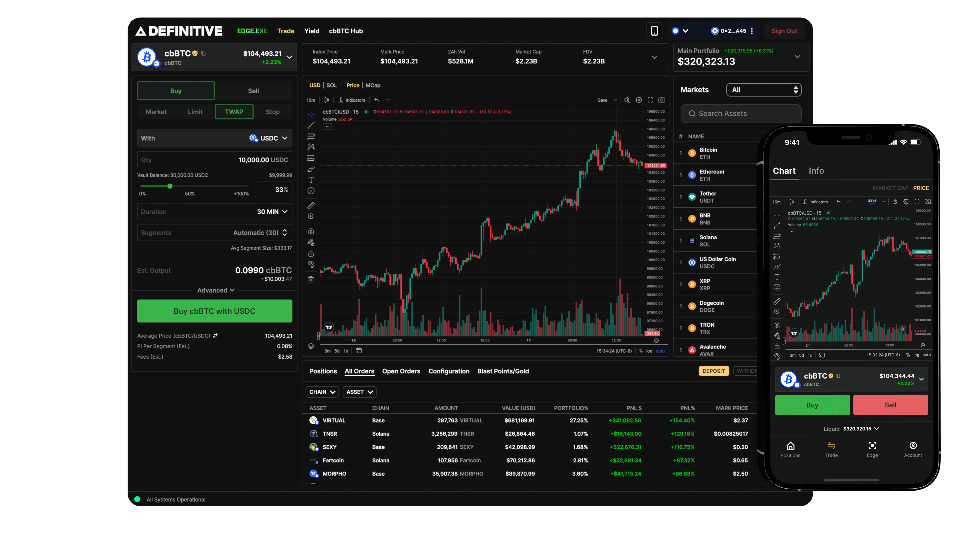The image size is (980, 551).
Task: Switch to the Open Orders tab
Action: (401, 371)
